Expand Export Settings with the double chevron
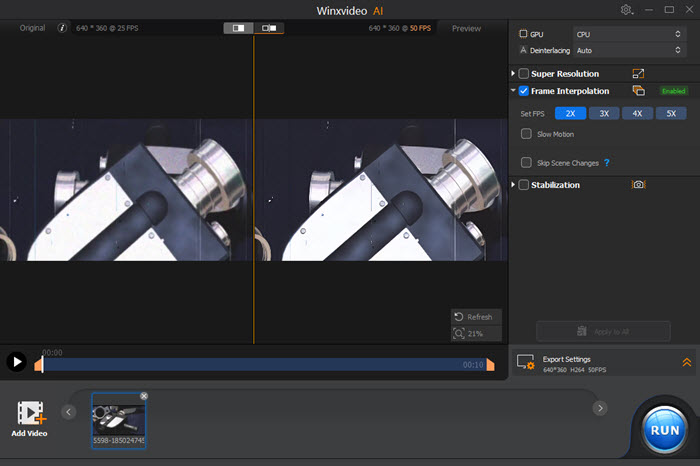 point(687,362)
